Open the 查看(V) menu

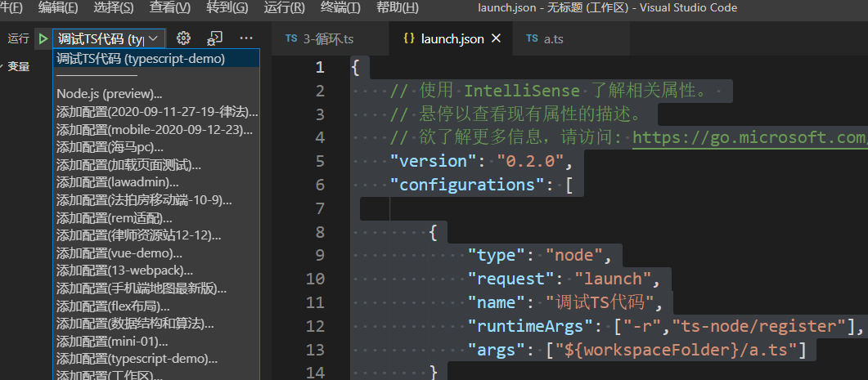[170, 7]
